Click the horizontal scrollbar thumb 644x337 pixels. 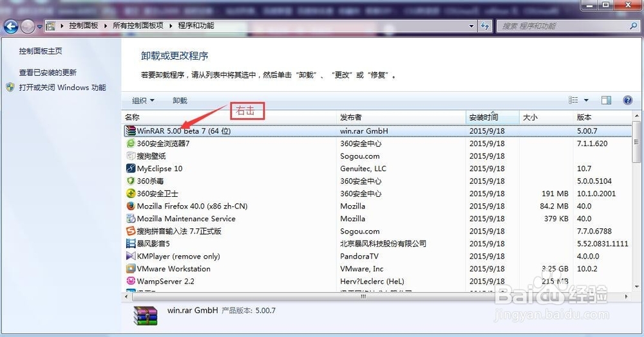click(363, 296)
